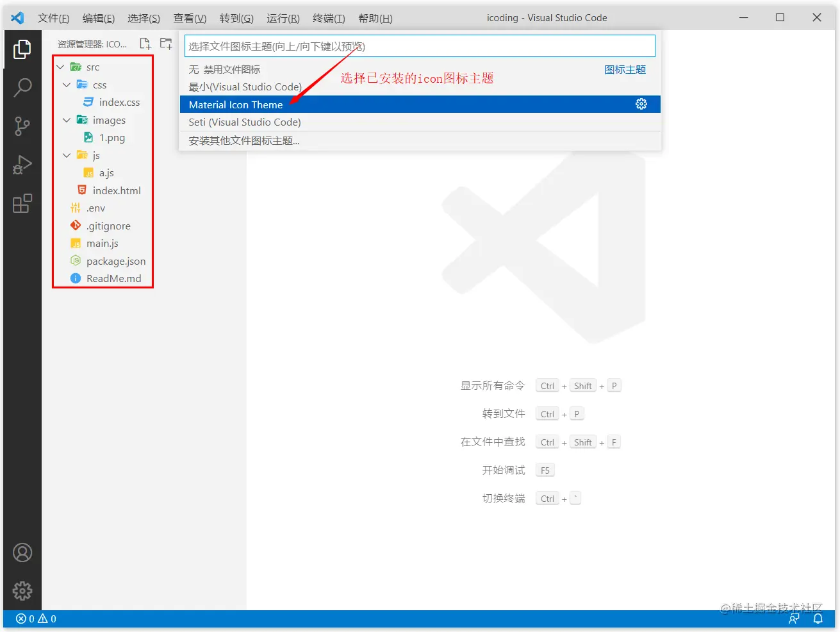Open the Run and Debug view
The height and width of the screenshot is (632, 840).
[x=22, y=165]
